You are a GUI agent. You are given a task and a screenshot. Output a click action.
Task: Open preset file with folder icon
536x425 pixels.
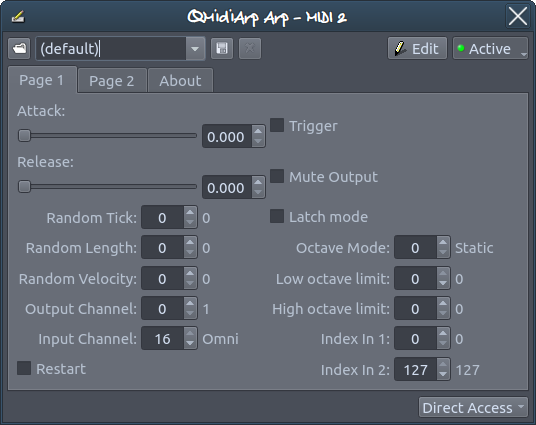coord(19,48)
